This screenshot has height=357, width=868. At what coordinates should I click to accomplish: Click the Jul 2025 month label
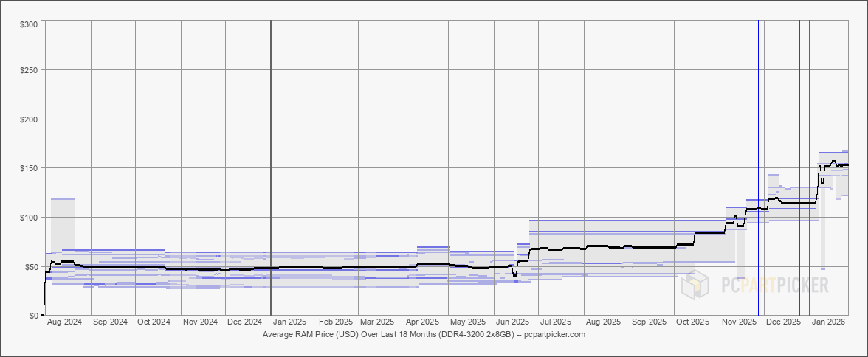pos(556,322)
